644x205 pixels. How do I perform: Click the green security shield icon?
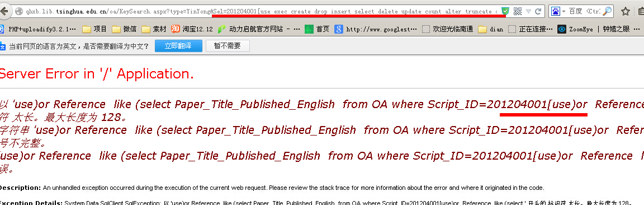pyautogui.click(x=505, y=11)
